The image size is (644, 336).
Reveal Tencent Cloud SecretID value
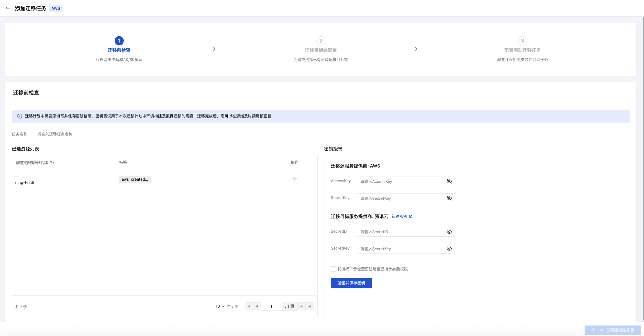pyautogui.click(x=449, y=232)
